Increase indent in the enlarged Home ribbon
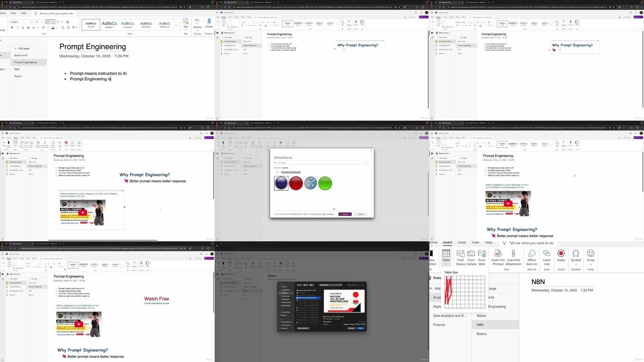Viewport: 644px width, 362px height. [x=68, y=28]
